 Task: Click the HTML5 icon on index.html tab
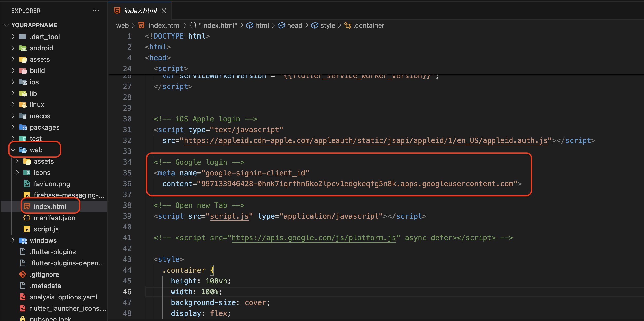(x=117, y=11)
